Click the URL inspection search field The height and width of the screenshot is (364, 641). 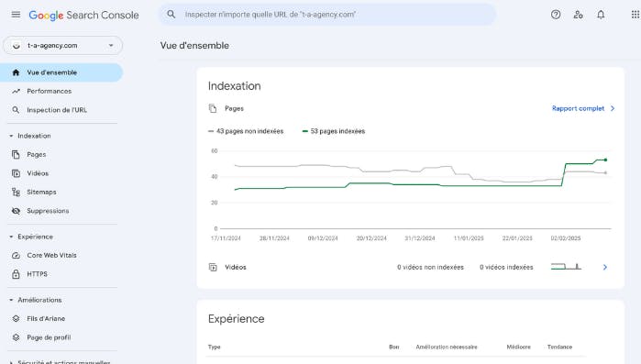tap(327, 15)
